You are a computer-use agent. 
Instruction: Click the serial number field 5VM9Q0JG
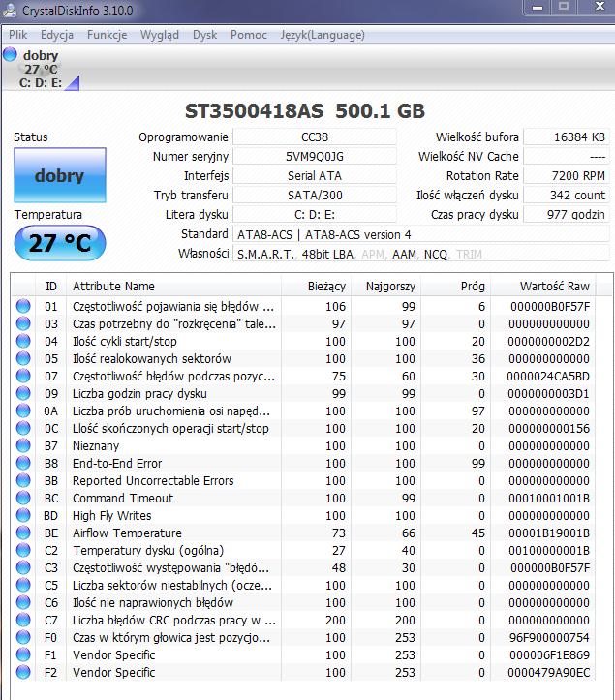(315, 157)
